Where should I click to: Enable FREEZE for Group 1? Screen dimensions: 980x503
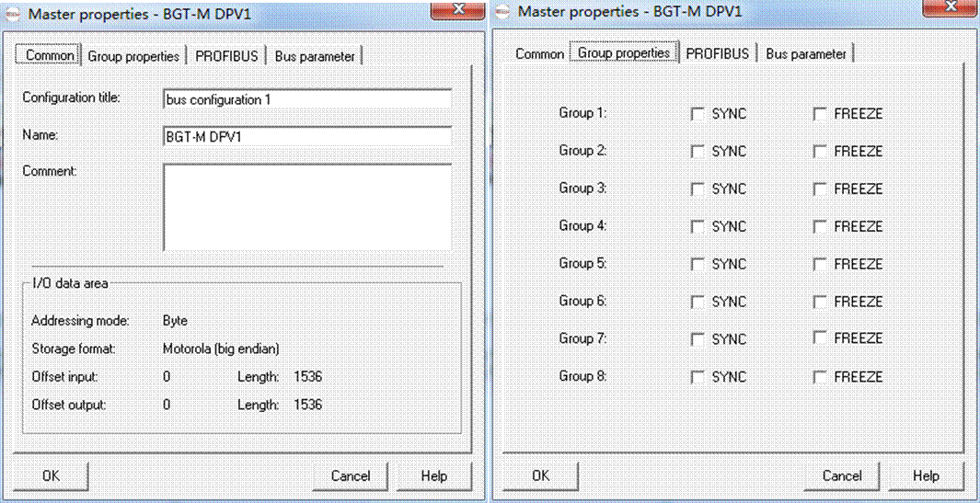coord(820,114)
